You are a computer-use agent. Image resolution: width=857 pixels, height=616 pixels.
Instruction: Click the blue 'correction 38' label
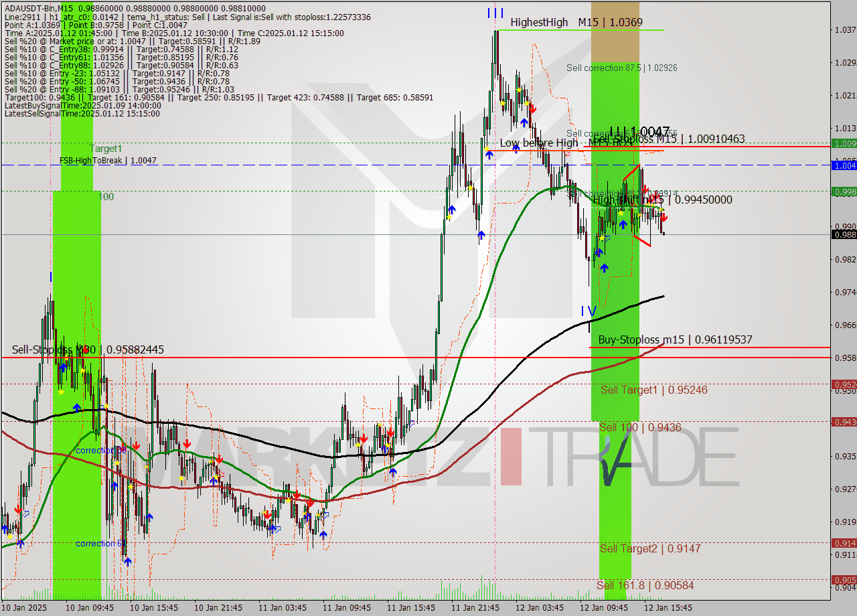coord(100,450)
